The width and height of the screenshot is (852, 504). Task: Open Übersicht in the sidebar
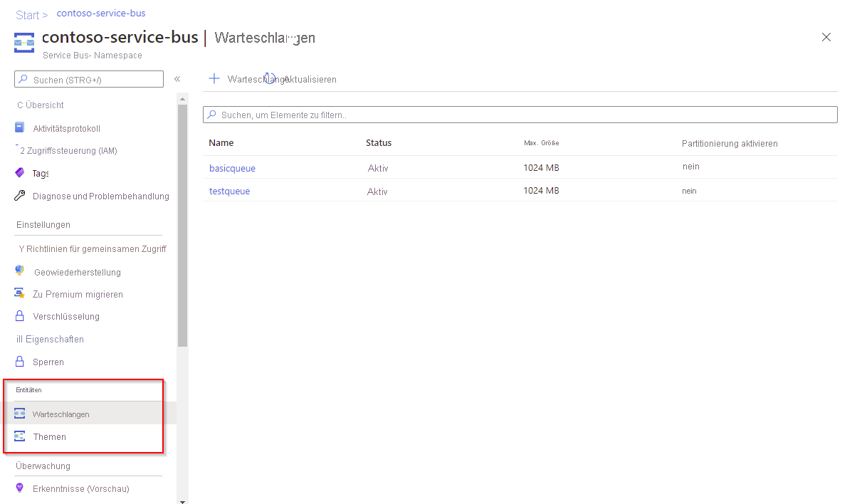(40, 105)
